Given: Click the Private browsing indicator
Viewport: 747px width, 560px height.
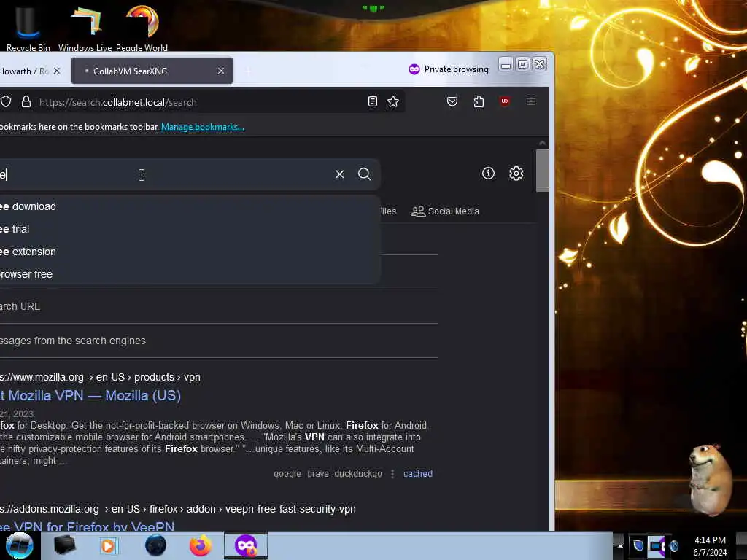Looking at the screenshot, I should [x=449, y=69].
